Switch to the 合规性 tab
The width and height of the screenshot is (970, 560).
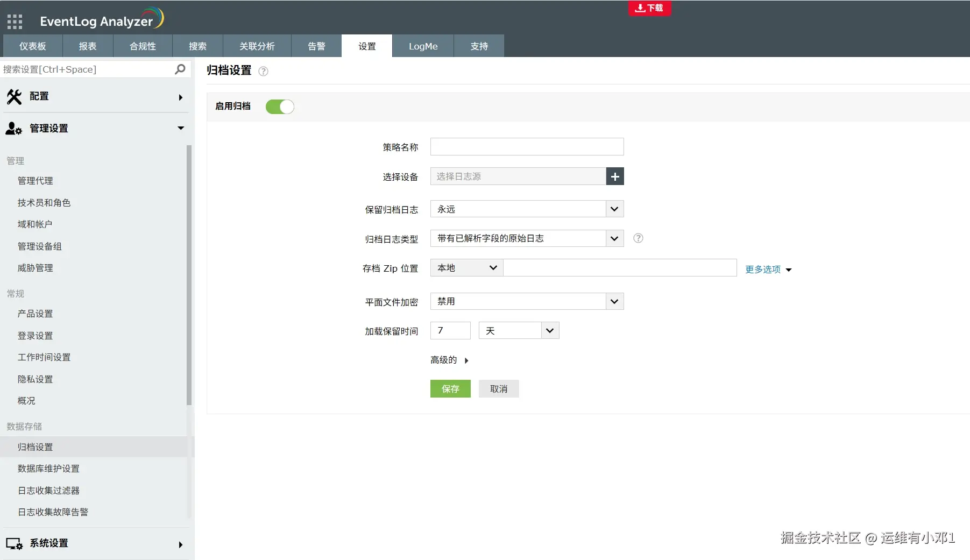click(x=143, y=46)
